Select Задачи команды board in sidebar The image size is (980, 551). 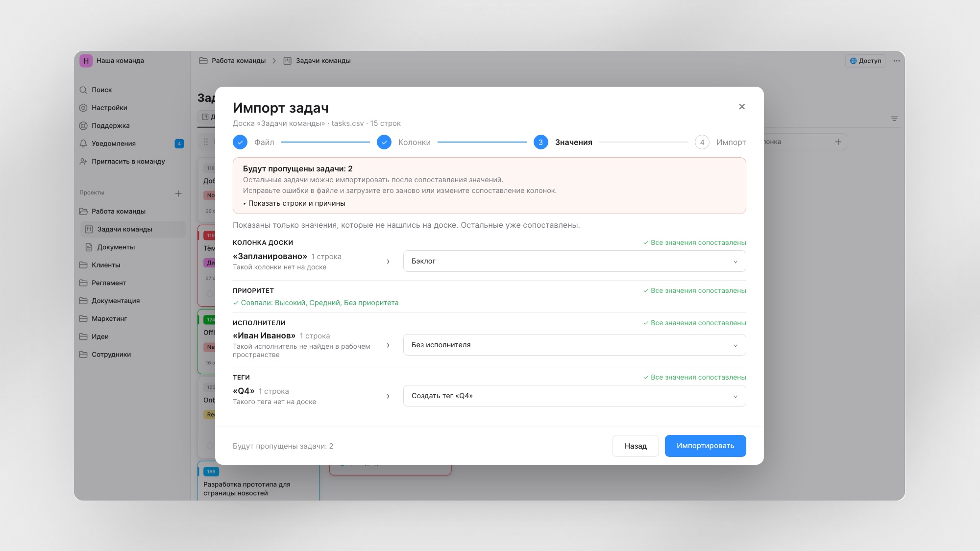pyautogui.click(x=133, y=229)
